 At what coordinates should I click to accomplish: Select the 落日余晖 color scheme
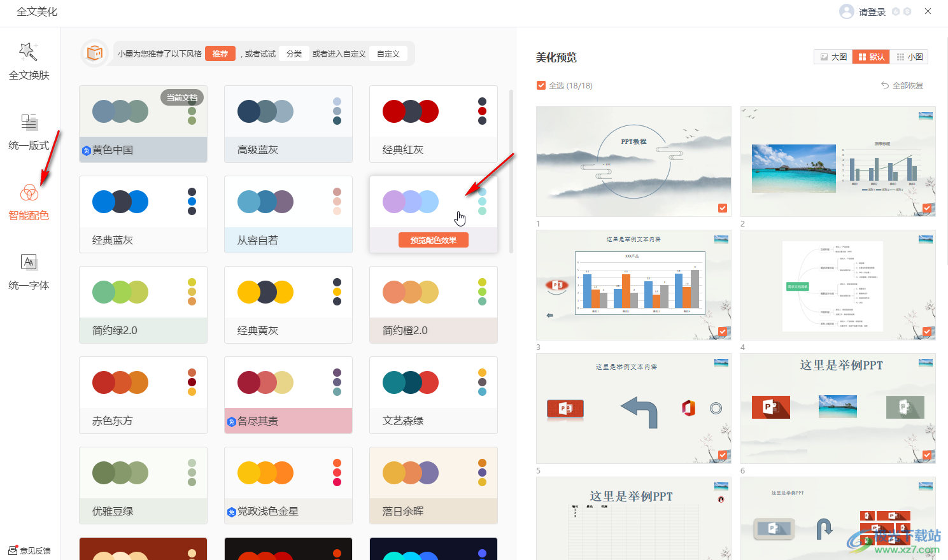tap(434, 486)
